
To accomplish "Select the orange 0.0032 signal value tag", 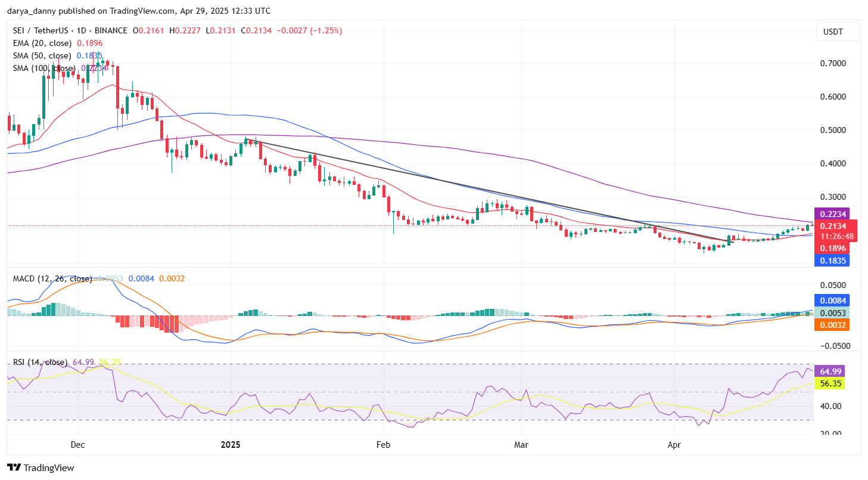I will click(x=830, y=325).
